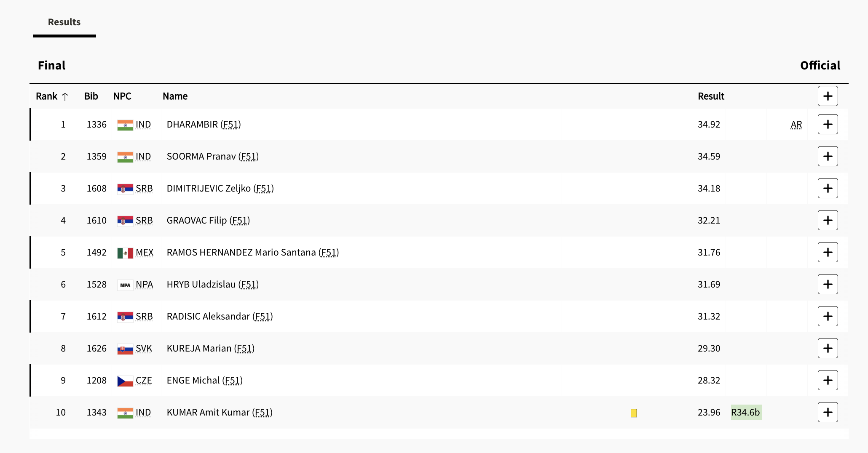The width and height of the screenshot is (868, 453).
Task: Open the Results tab
Action: pos(64,22)
